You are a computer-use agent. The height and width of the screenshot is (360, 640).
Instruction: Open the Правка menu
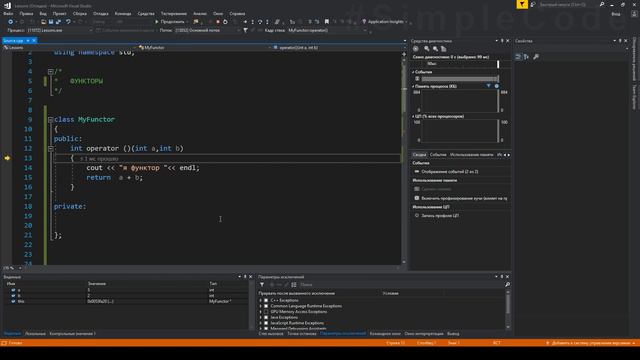point(26,13)
